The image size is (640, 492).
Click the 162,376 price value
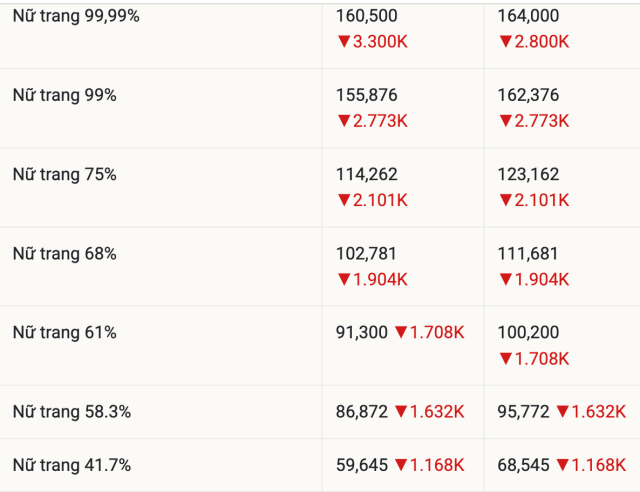click(x=527, y=95)
